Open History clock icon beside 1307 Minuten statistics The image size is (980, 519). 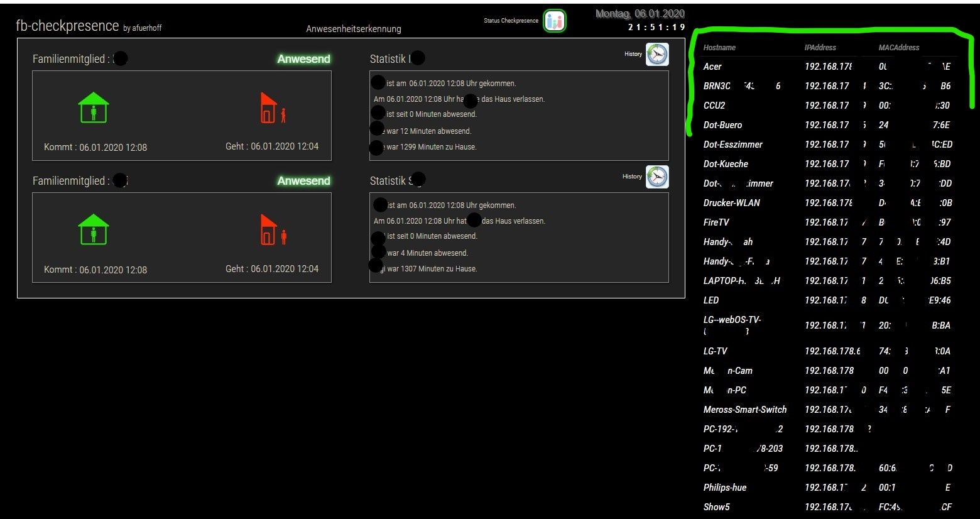(x=657, y=177)
